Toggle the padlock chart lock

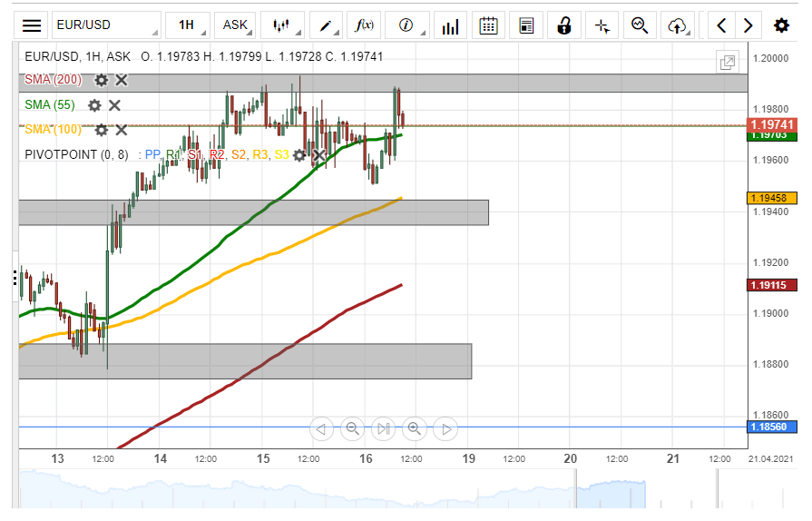click(x=564, y=25)
